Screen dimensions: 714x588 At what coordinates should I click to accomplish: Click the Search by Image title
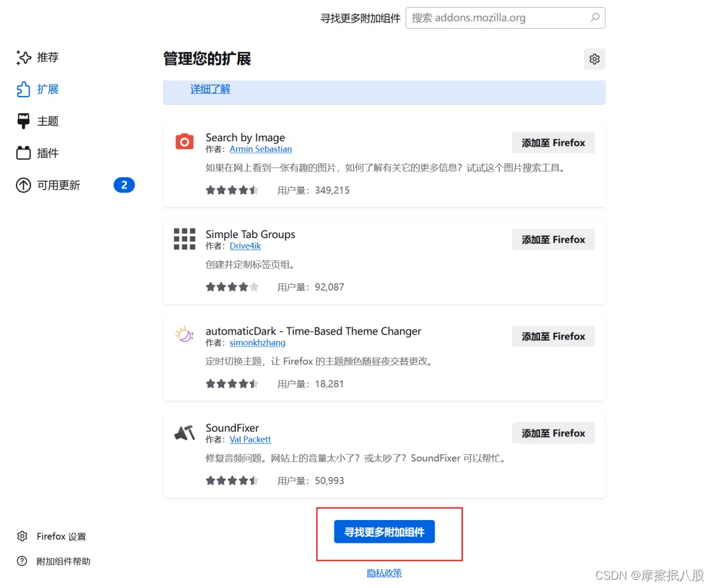[x=245, y=137]
